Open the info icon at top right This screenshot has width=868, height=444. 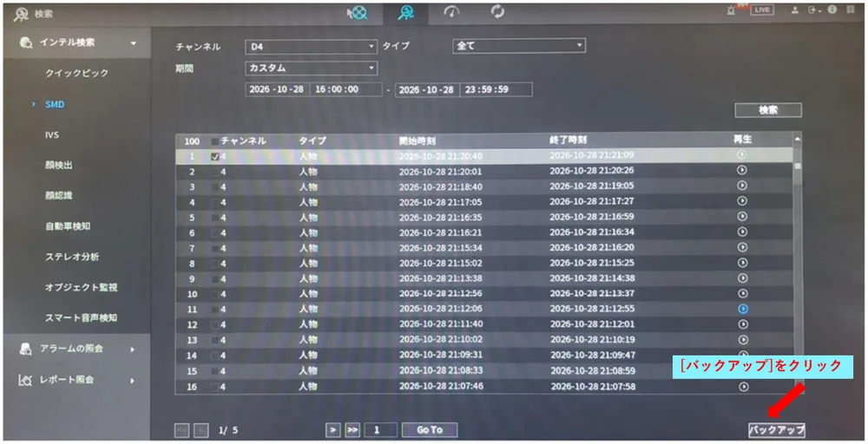(x=832, y=10)
